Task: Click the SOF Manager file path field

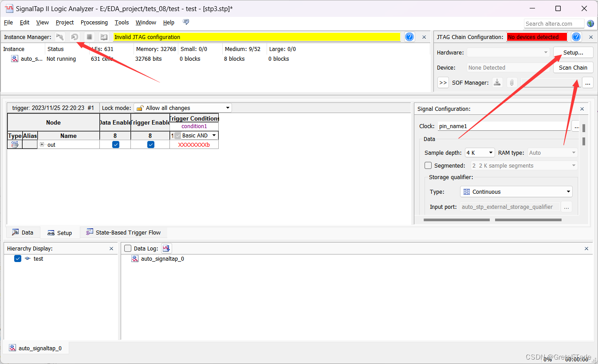Action: [x=550, y=82]
